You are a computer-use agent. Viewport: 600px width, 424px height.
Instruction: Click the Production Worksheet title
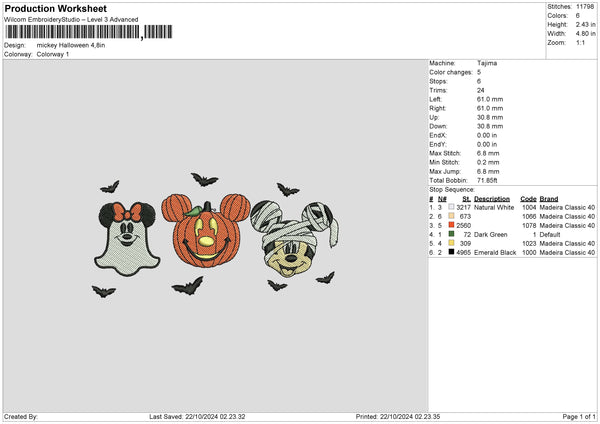point(55,8)
